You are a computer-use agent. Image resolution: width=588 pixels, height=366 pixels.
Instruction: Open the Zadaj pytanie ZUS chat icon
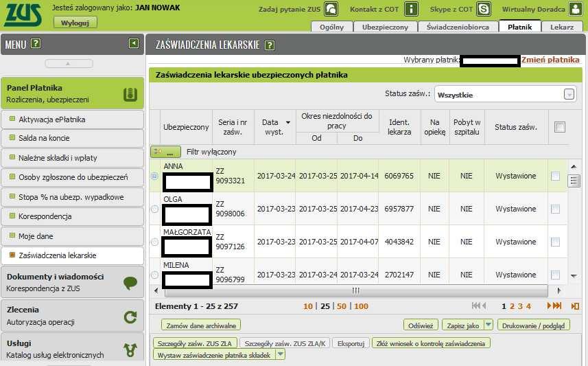click(x=331, y=9)
